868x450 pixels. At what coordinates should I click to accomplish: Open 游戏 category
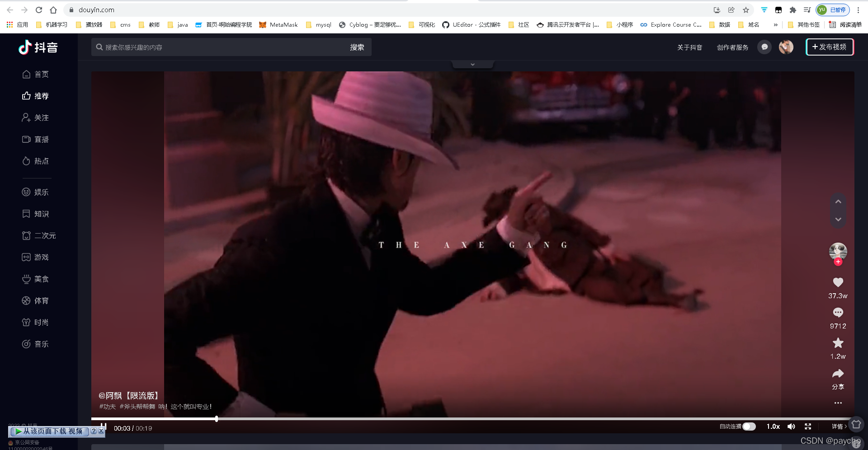[x=35, y=257]
